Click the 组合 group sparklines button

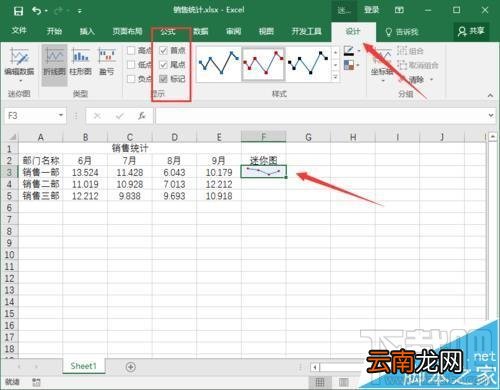[x=411, y=51]
